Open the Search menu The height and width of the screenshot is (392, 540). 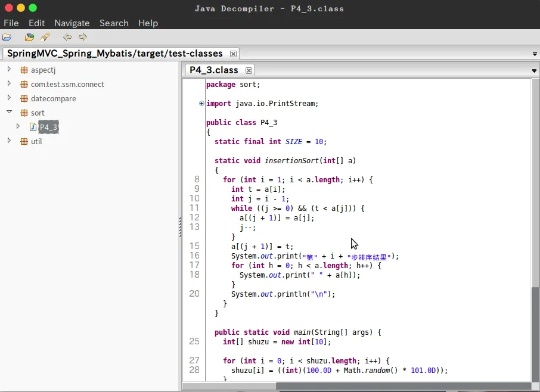(114, 23)
